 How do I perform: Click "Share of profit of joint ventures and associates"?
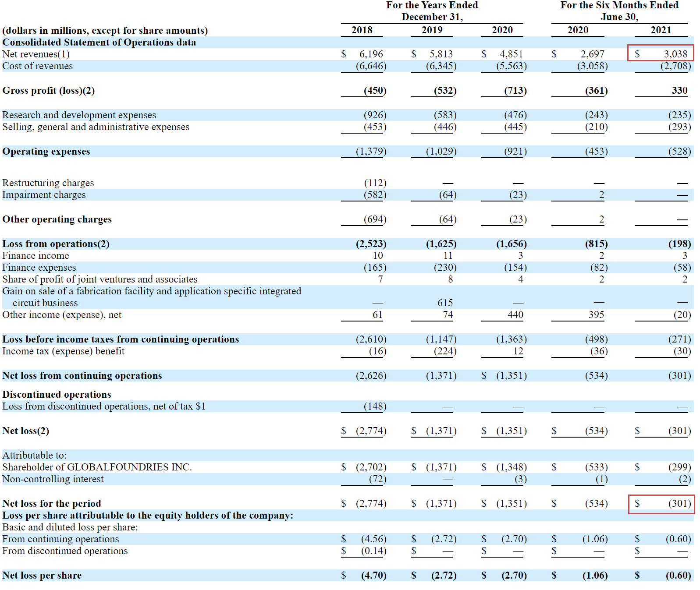[100, 279]
